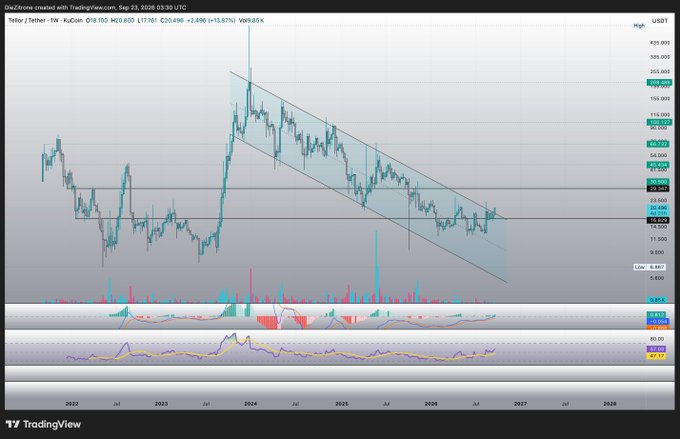Click the purple RSI value tag
This screenshot has width=680, height=439.
point(657,349)
